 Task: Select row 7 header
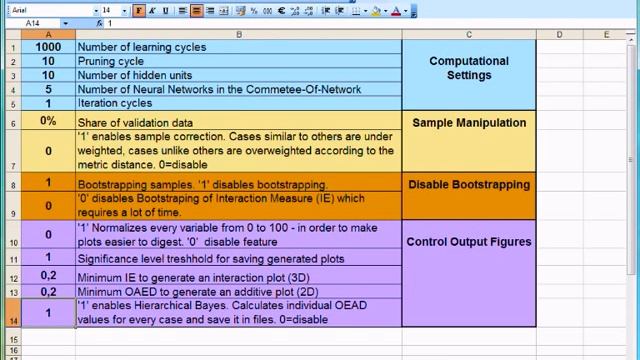coord(13,151)
